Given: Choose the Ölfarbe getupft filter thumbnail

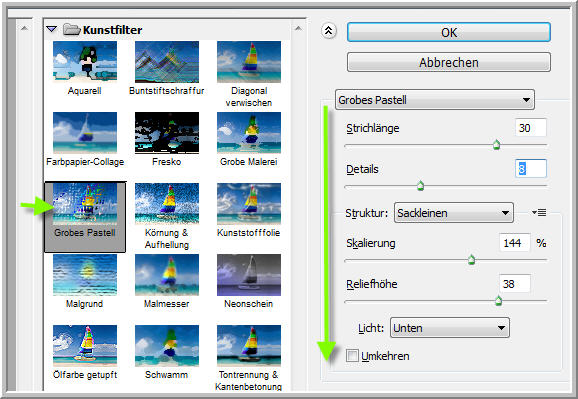Looking at the screenshot, I should [x=85, y=346].
